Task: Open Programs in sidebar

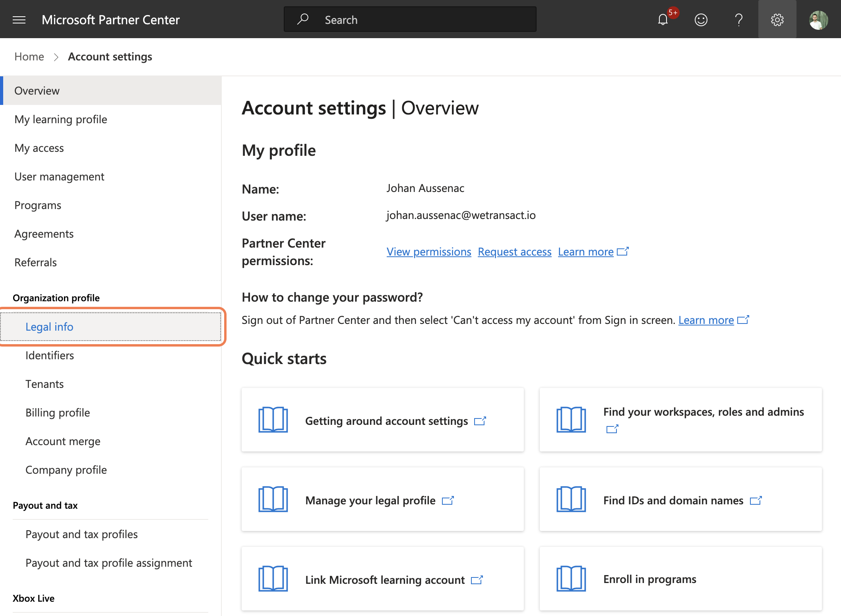Action: [111, 205]
